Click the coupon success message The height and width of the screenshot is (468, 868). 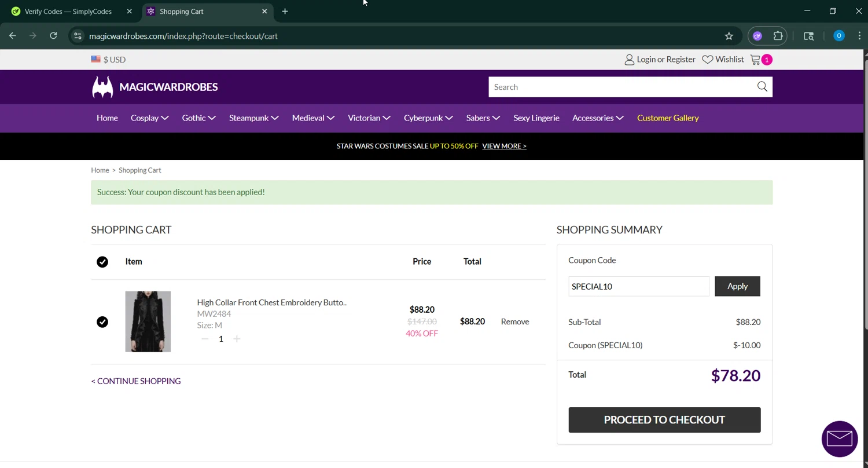point(432,192)
